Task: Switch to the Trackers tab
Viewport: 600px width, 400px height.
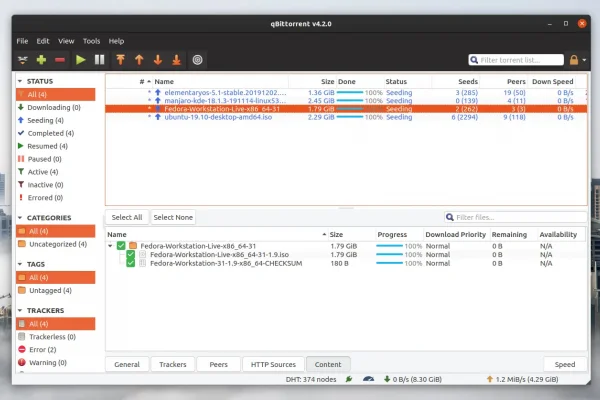Action: click(173, 365)
